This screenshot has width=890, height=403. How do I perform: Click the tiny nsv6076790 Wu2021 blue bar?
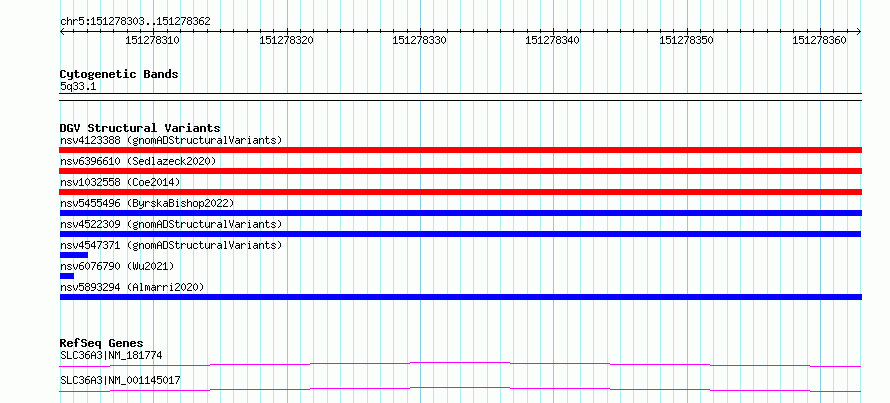(x=67, y=276)
